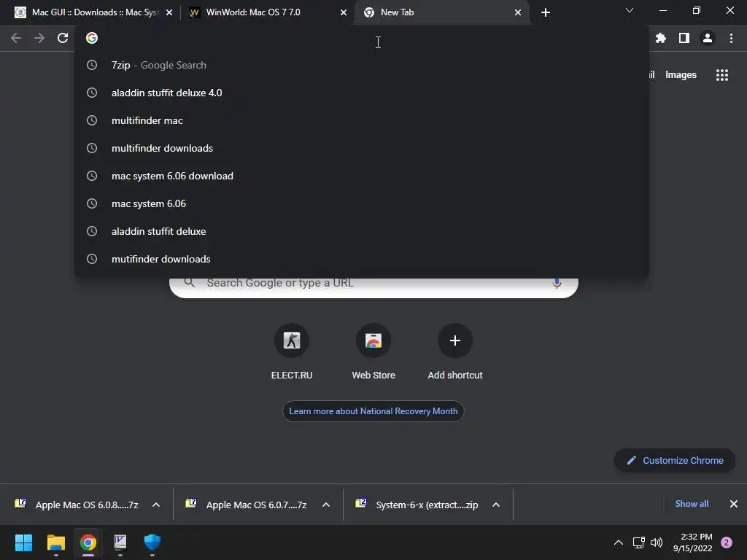Open the Extensions puzzle icon

click(661, 38)
